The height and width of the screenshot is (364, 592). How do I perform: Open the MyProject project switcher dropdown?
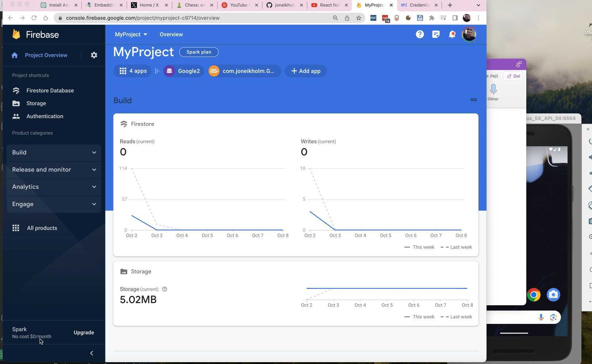pos(131,34)
